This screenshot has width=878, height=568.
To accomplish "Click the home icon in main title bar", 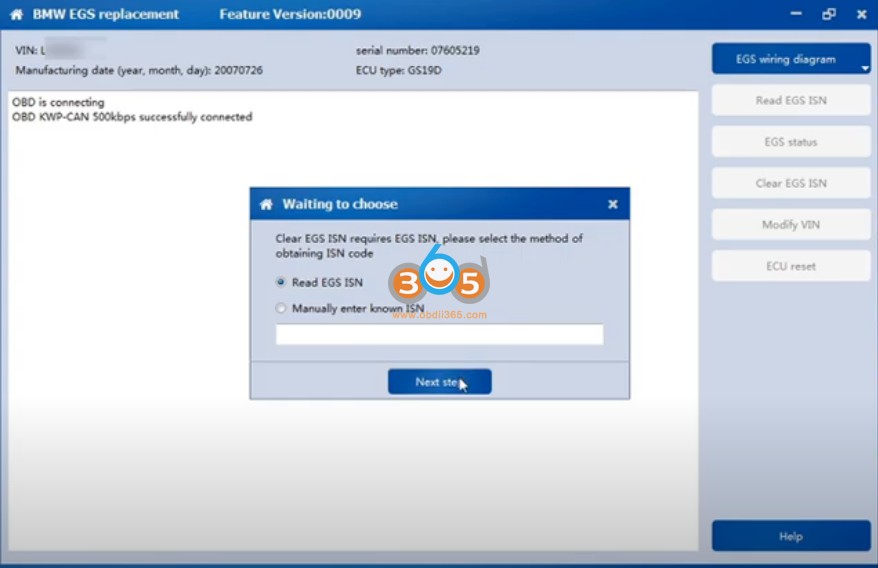I will [17, 15].
